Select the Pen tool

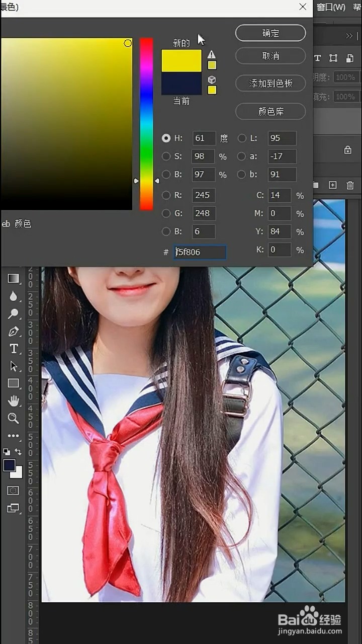pyautogui.click(x=13, y=331)
